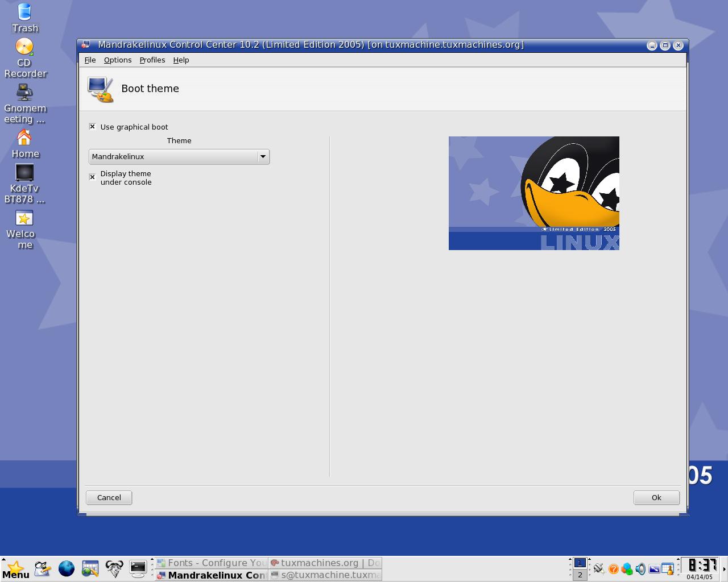Switch to virtual desktop 2
The image size is (728, 582).
click(x=580, y=575)
